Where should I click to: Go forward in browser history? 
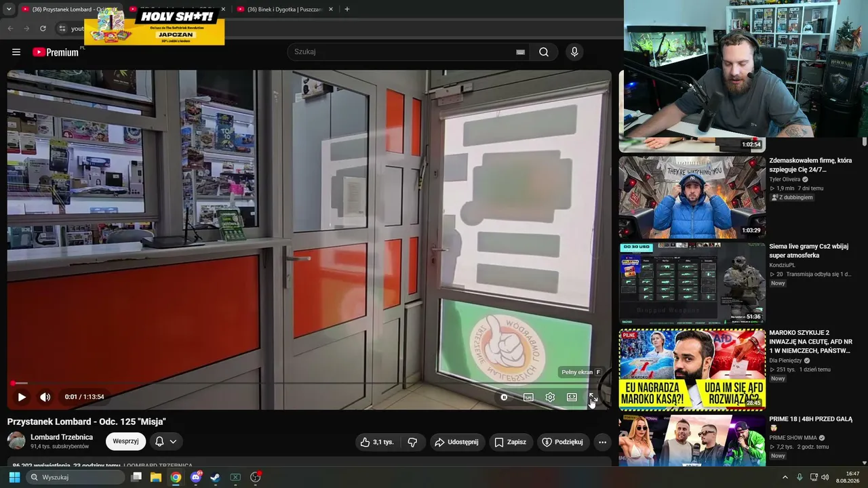(26, 28)
